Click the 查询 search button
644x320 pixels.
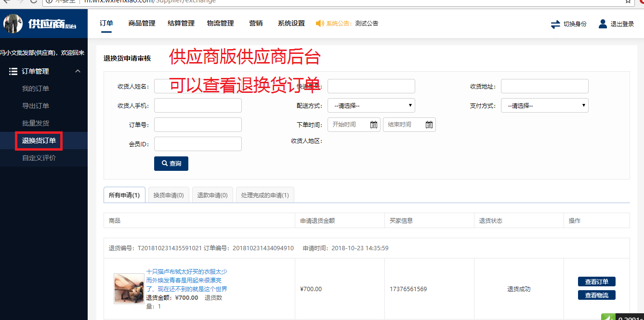click(171, 163)
